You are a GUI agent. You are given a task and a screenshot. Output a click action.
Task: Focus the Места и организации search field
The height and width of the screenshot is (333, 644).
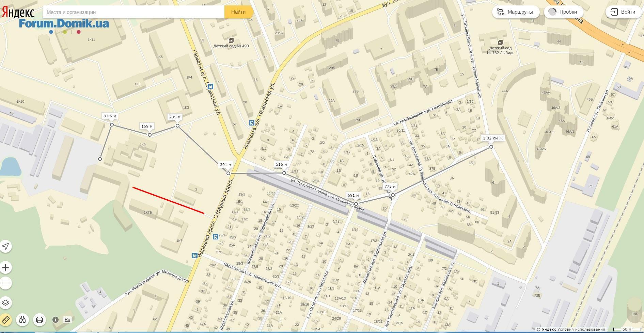(133, 12)
